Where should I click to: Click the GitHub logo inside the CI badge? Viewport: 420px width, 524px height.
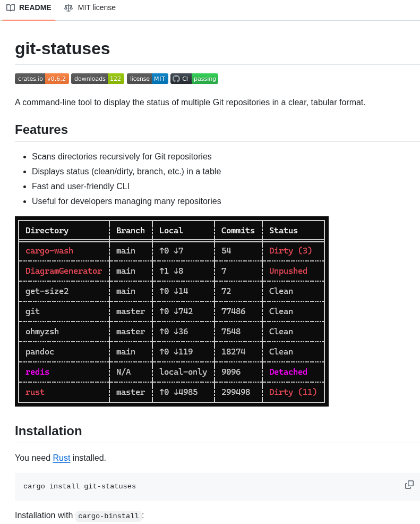tap(176, 78)
